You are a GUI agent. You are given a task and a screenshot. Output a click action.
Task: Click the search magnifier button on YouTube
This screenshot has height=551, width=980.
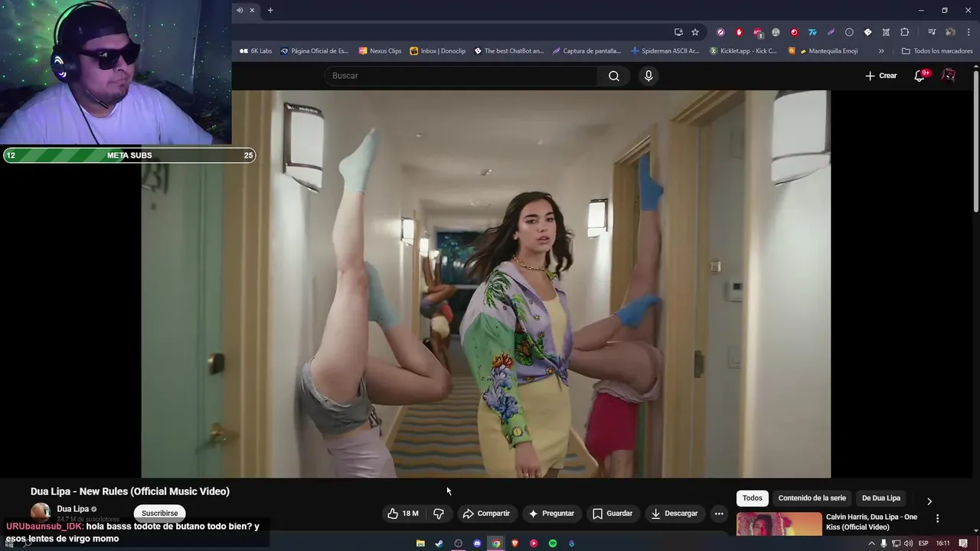coord(614,76)
